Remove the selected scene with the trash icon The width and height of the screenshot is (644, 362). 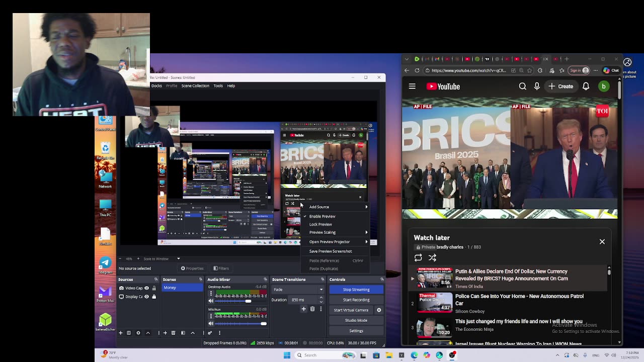pyautogui.click(x=174, y=333)
